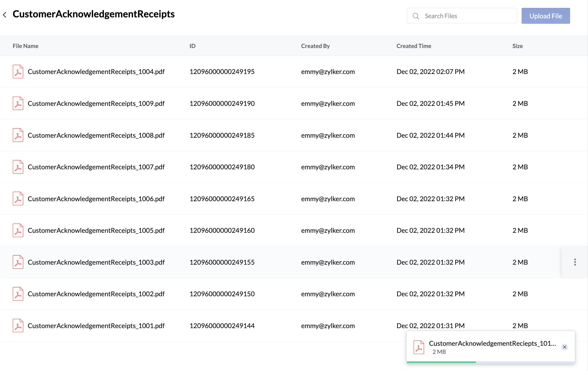Go back using the left arrow icon
The width and height of the screenshot is (588, 371).
tap(5, 14)
